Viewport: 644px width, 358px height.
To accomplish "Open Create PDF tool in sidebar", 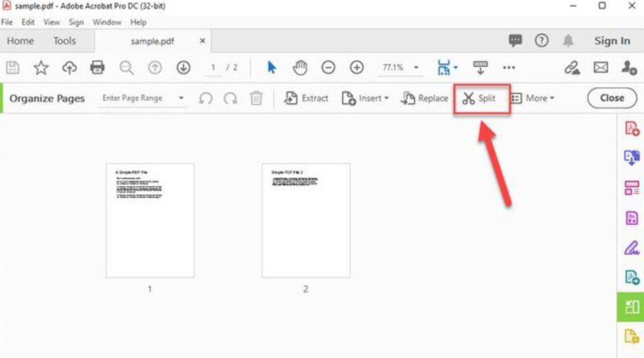I will pyautogui.click(x=632, y=128).
